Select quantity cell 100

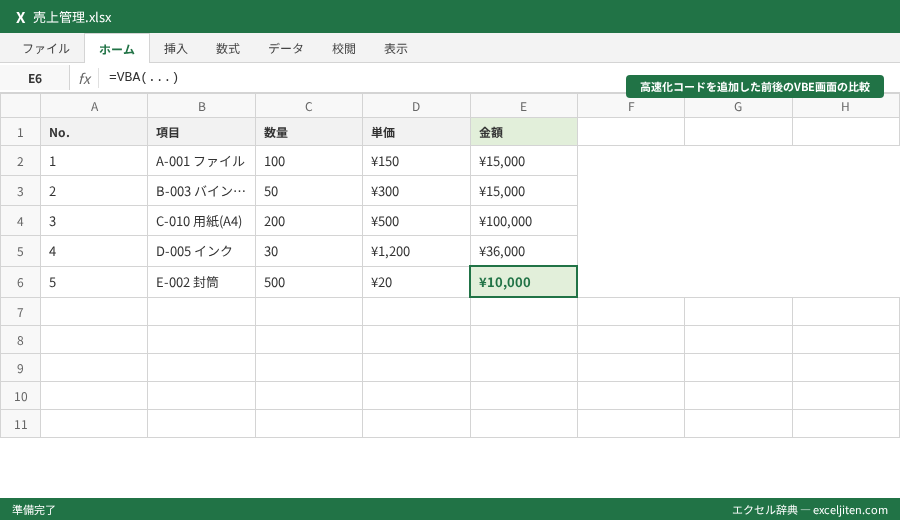click(309, 161)
